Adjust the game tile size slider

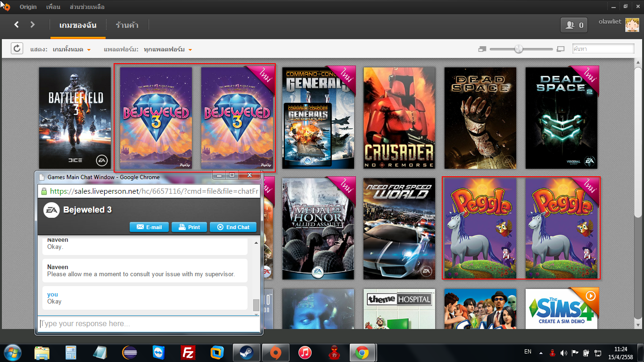[x=519, y=49]
